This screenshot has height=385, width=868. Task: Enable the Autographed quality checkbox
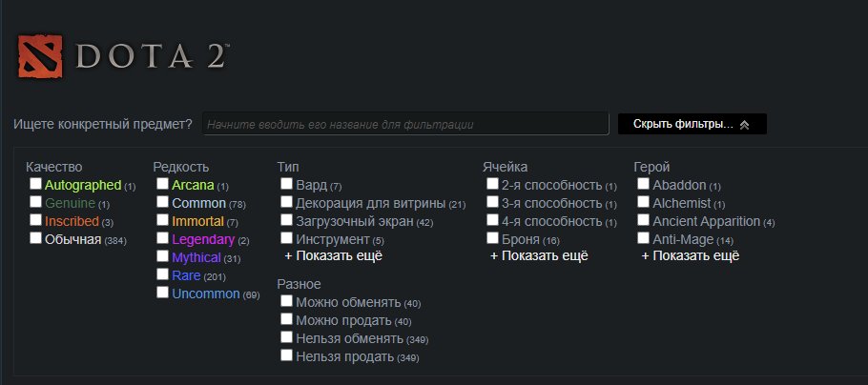click(x=36, y=184)
